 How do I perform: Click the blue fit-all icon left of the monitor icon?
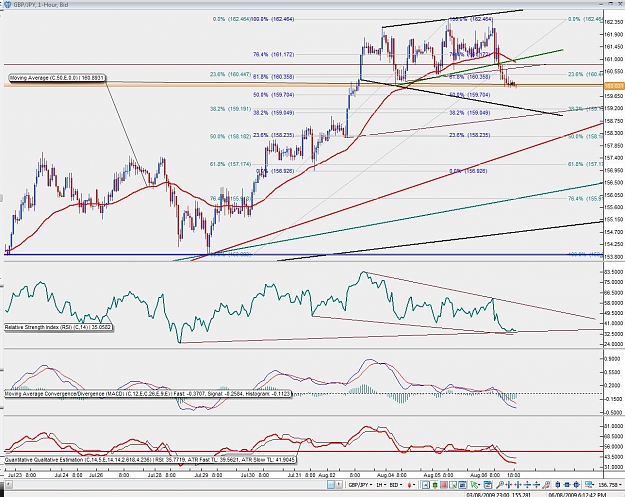[576, 485]
